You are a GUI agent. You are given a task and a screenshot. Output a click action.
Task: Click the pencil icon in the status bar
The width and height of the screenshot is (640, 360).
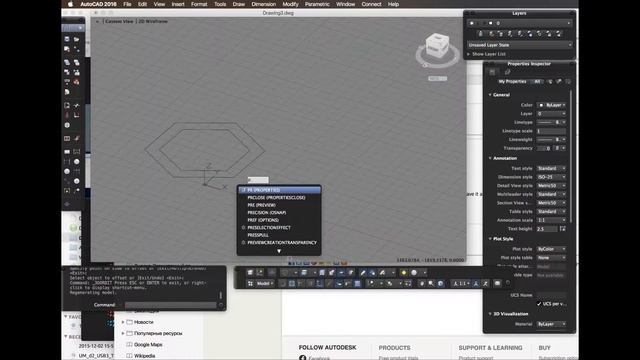[x=362, y=273]
